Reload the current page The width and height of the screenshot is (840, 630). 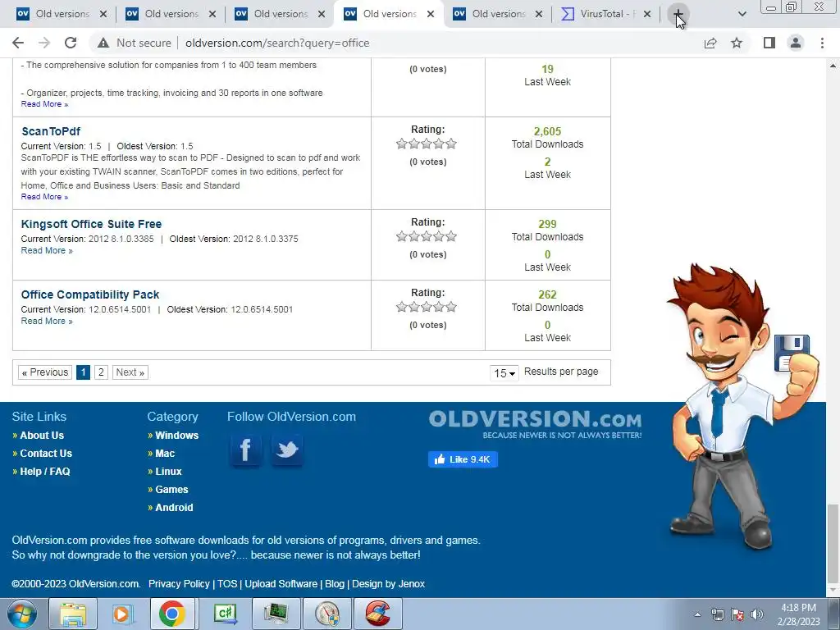pos(71,43)
